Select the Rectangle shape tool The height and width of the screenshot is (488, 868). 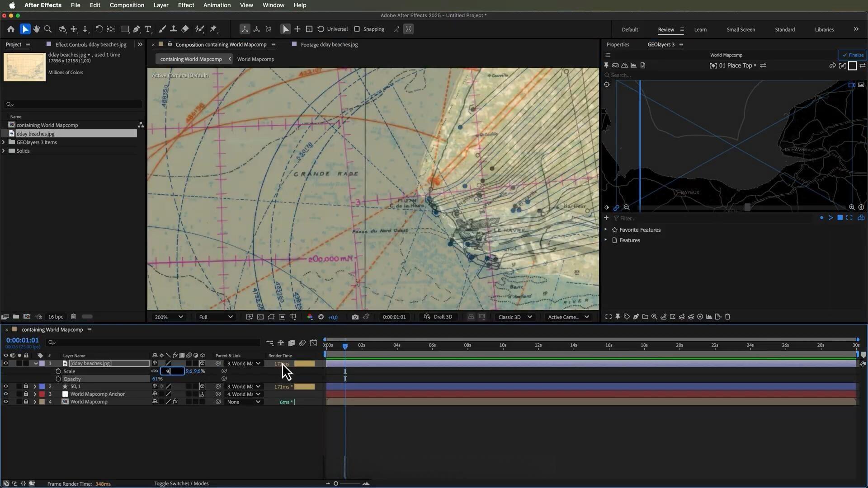tap(125, 29)
